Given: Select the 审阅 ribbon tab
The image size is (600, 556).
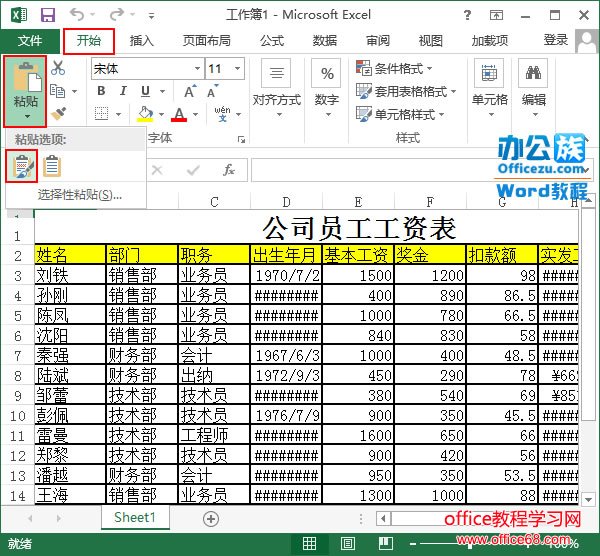Looking at the screenshot, I should point(378,41).
